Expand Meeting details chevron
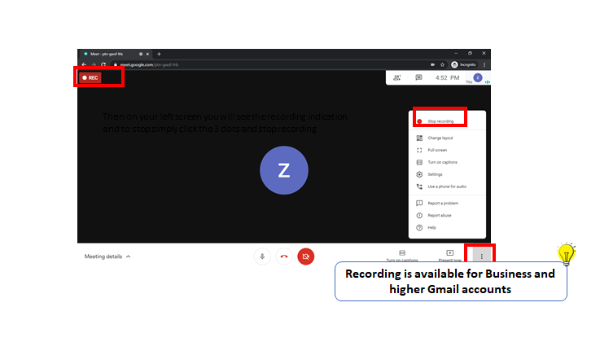Screen dimensions: 600x364 pyautogui.click(x=128, y=257)
